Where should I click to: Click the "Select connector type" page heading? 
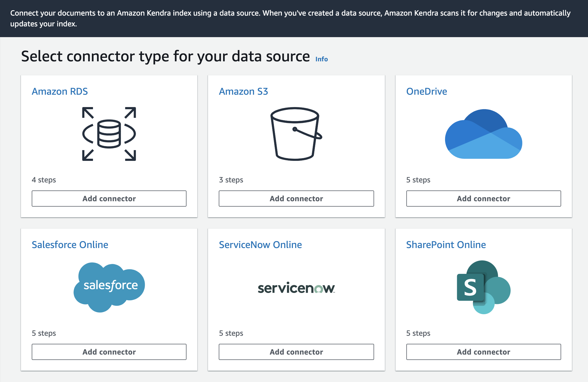point(165,56)
